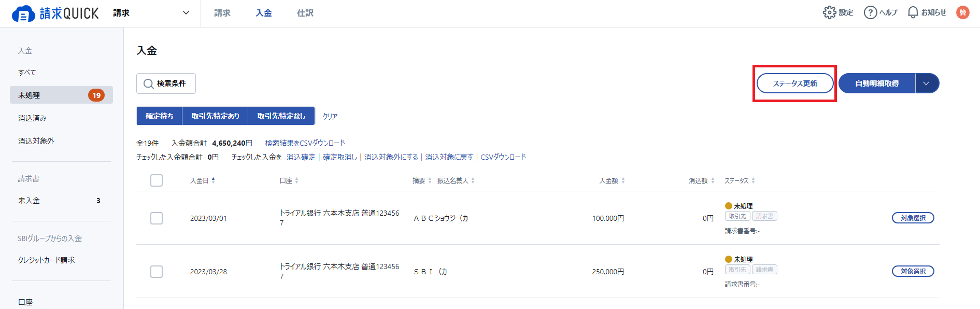
Task: Click the 消込対象外にする link
Action: (x=391, y=157)
